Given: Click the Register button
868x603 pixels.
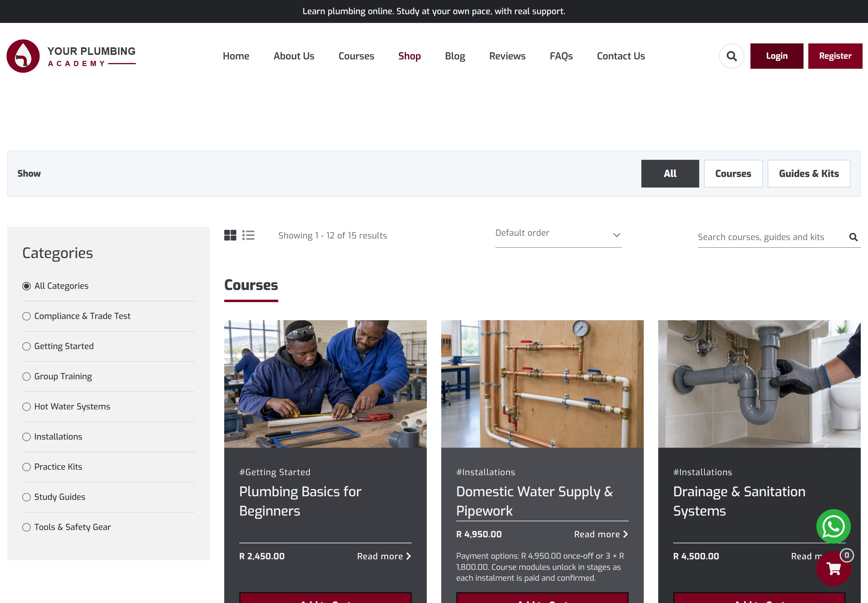Looking at the screenshot, I should point(835,56).
